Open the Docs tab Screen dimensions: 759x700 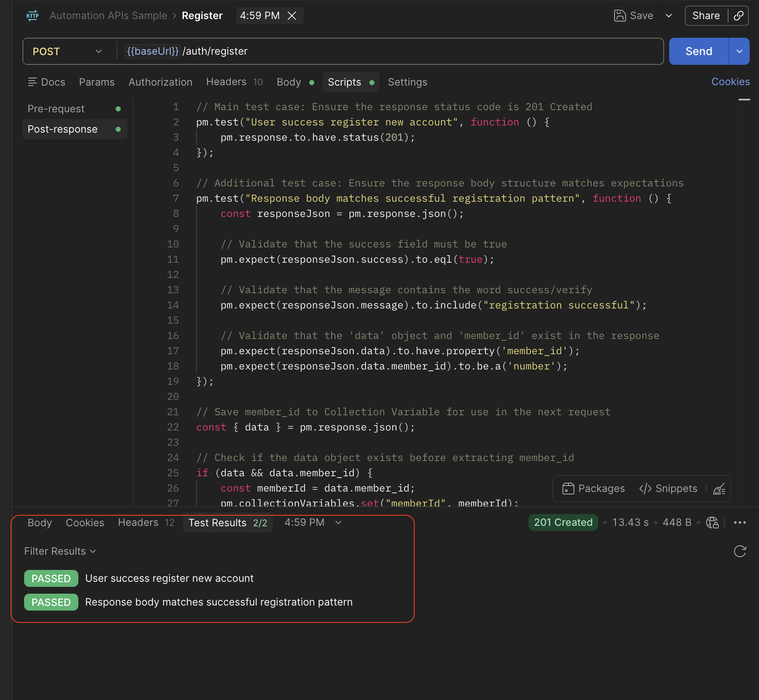(47, 82)
